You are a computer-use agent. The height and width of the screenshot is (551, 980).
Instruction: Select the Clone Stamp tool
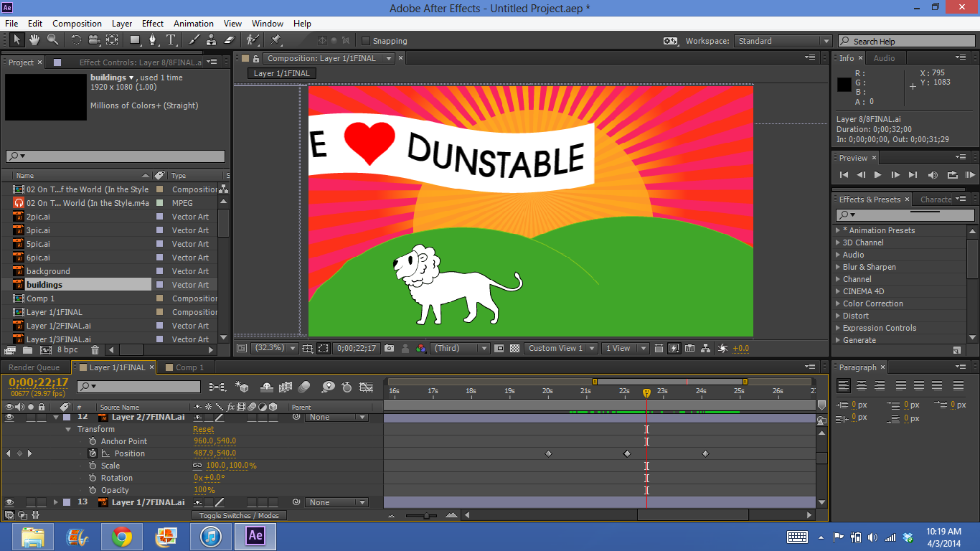pyautogui.click(x=212, y=40)
